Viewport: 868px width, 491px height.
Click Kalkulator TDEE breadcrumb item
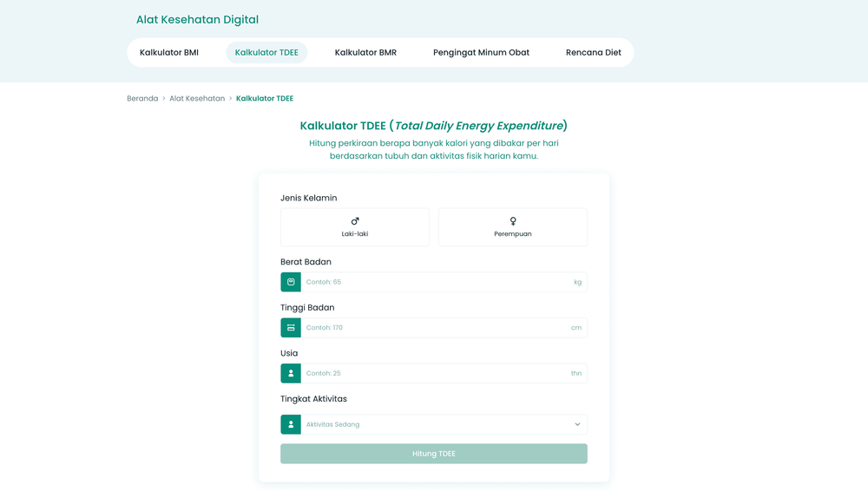coord(265,99)
